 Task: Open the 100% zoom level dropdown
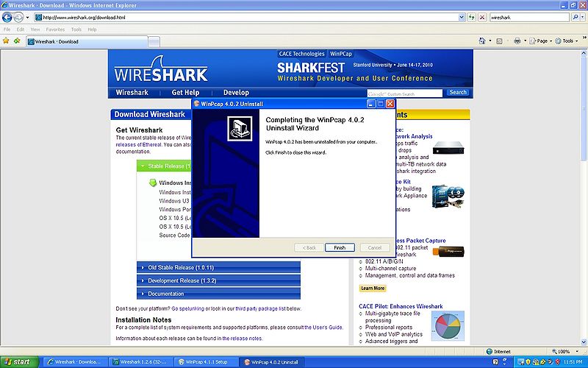coord(577,352)
